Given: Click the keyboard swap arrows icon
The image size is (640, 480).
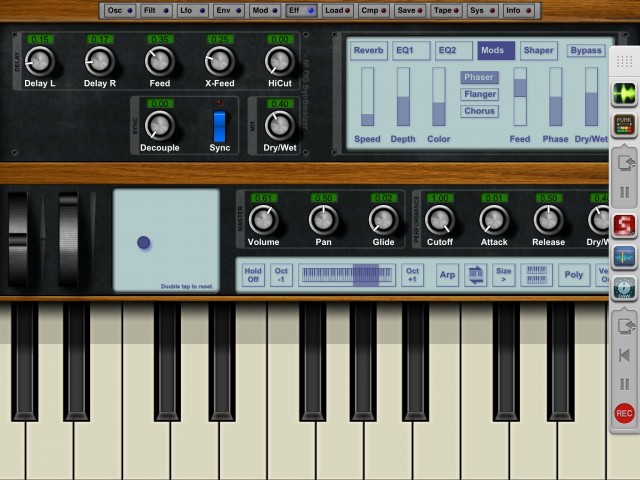Looking at the screenshot, I should coord(476,275).
